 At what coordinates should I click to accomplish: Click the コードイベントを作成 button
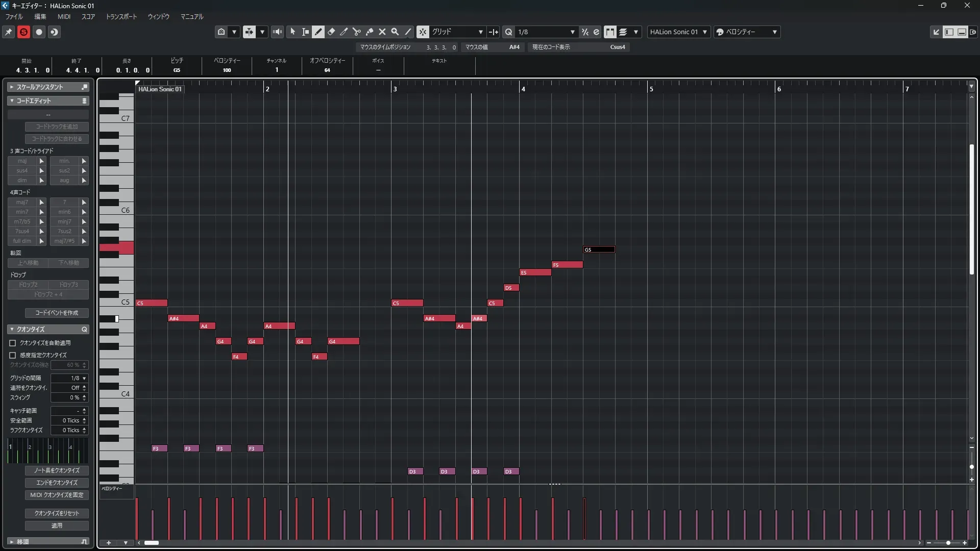[57, 313]
